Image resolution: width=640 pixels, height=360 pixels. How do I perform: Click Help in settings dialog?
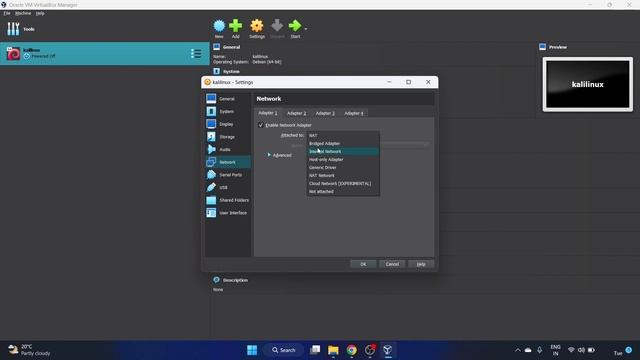pyautogui.click(x=421, y=264)
